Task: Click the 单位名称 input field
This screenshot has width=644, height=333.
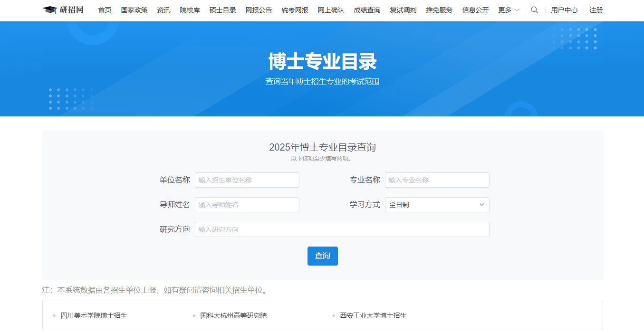Action: click(247, 180)
